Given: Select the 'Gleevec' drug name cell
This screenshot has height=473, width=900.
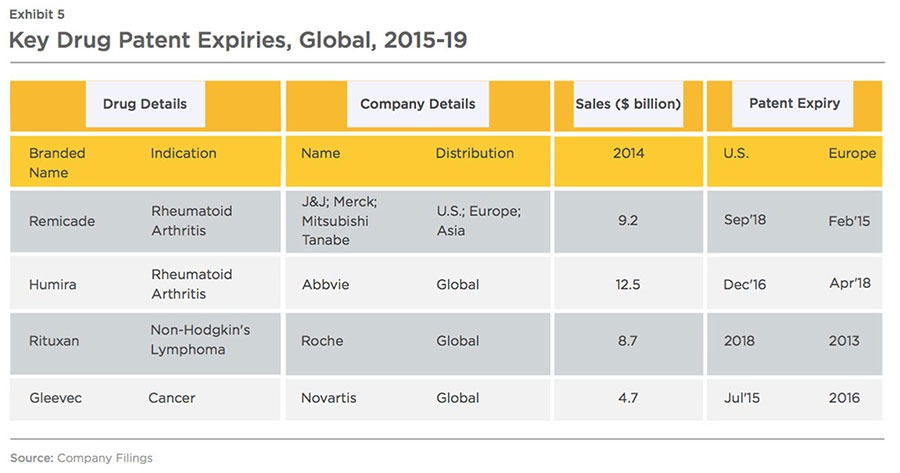Looking at the screenshot, I should tap(55, 398).
